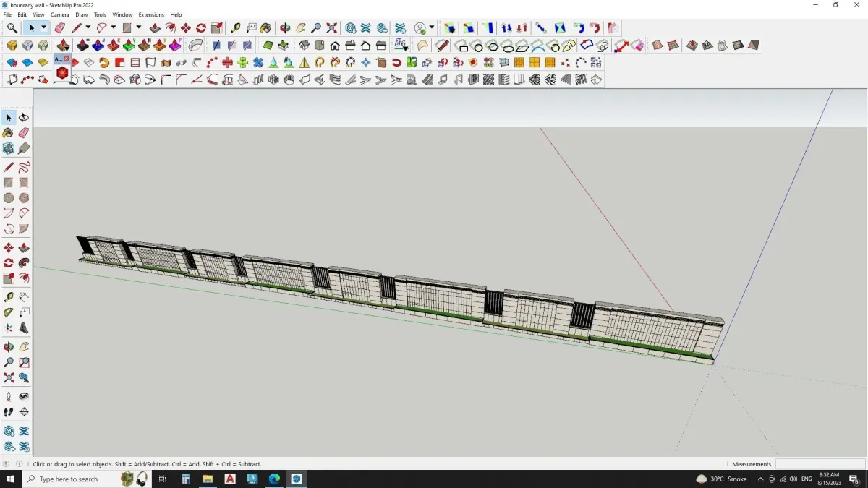The width and height of the screenshot is (868, 488).
Task: Click the green plus icon in third toolbar row
Action: [242, 63]
